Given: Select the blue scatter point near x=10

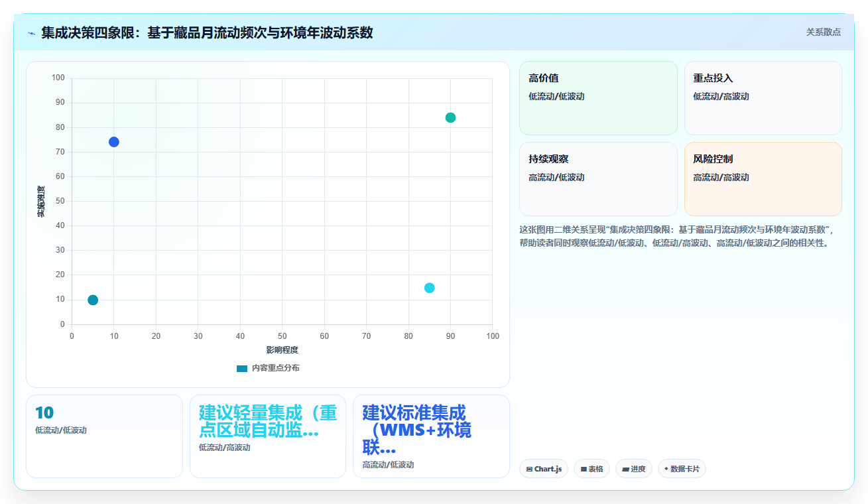Looking at the screenshot, I should [114, 142].
